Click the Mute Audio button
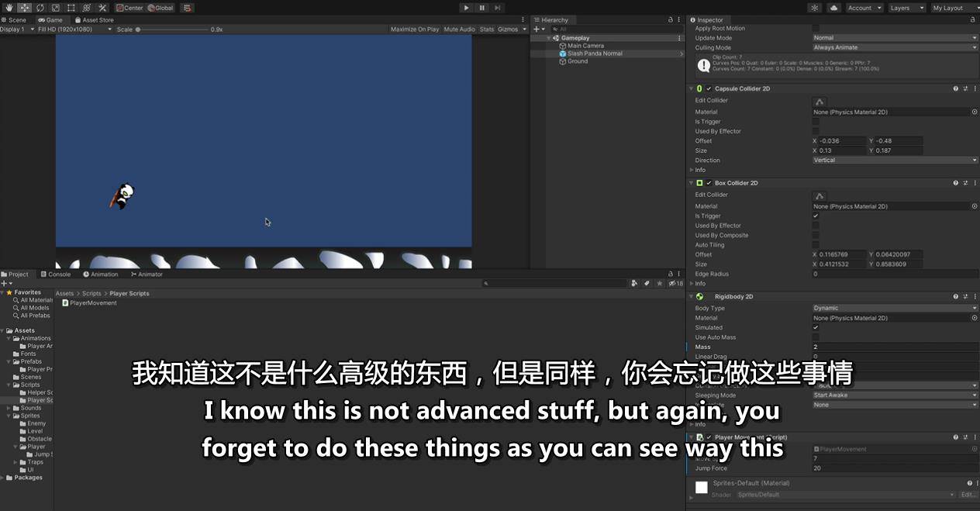Viewport: 980px width, 511px height. click(x=459, y=29)
